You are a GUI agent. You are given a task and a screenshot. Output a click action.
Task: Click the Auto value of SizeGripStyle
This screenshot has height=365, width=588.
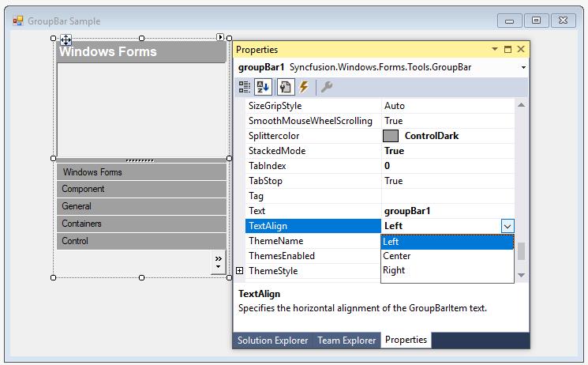coord(395,106)
